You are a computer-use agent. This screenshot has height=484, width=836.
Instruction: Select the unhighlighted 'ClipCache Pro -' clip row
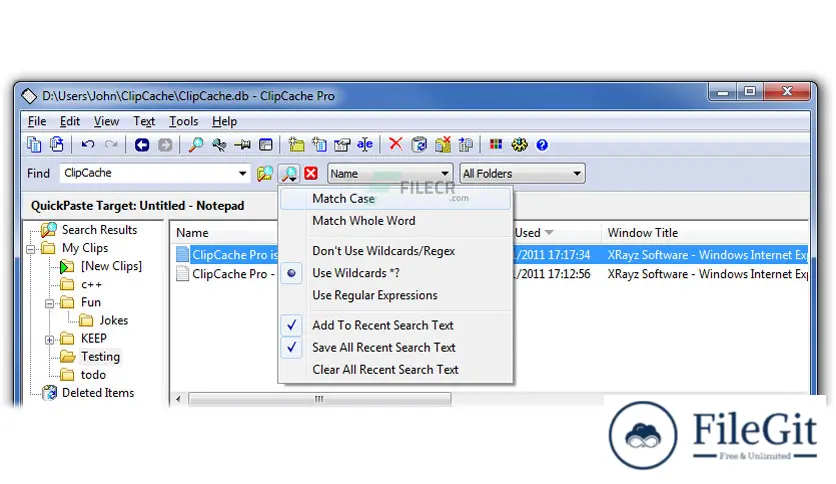[233, 274]
